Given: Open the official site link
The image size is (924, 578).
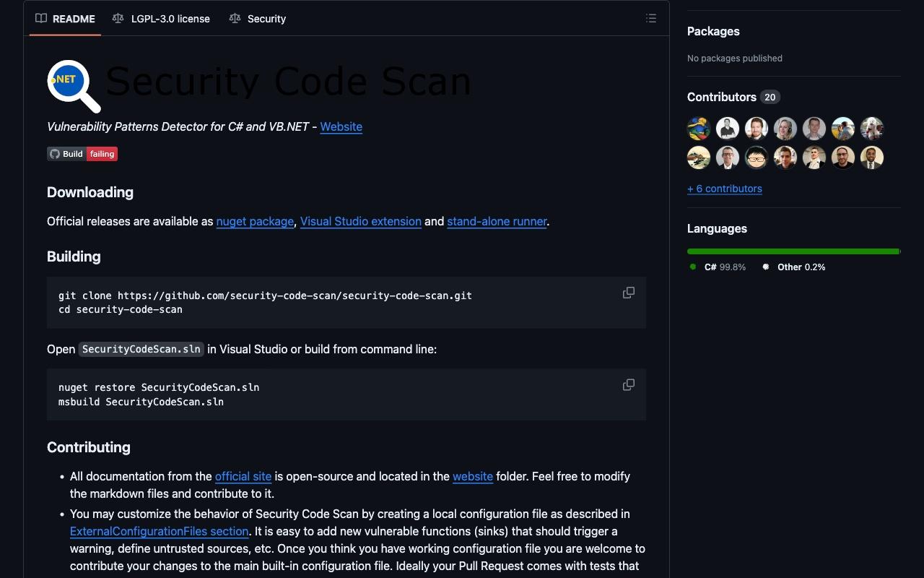Looking at the screenshot, I should (x=243, y=476).
